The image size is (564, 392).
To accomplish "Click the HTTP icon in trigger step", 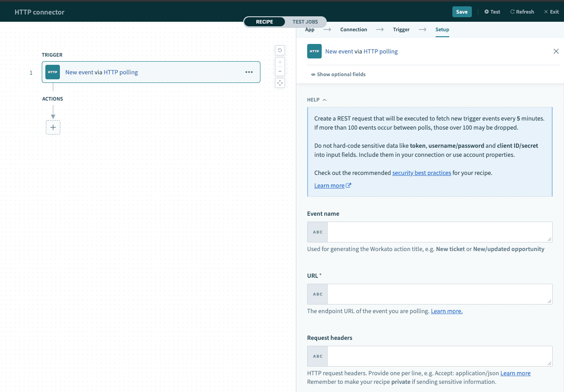I will coord(53,72).
